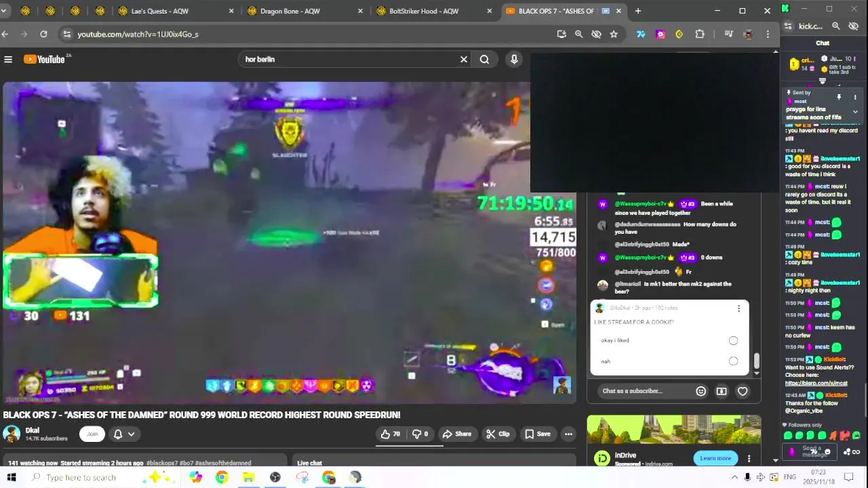
Task: Close the Dragon Bone - AQW tab
Action: pyautogui.click(x=360, y=11)
